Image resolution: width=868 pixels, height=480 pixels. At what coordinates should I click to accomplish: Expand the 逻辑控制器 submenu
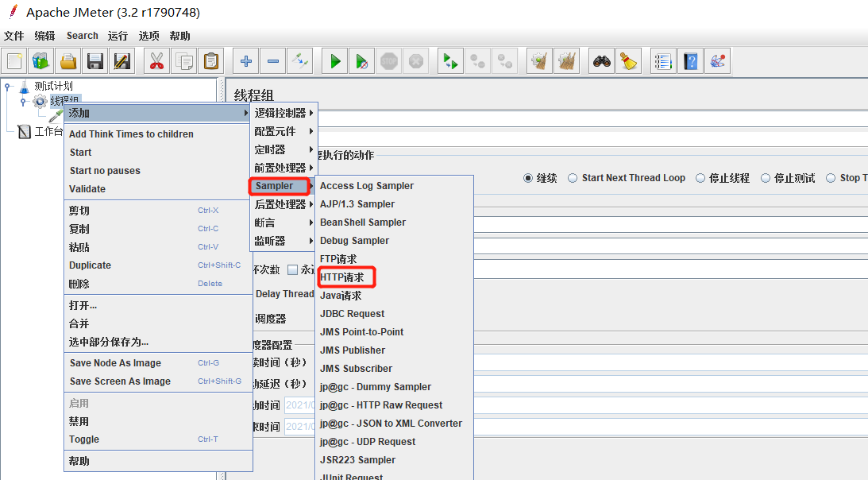pyautogui.click(x=284, y=113)
